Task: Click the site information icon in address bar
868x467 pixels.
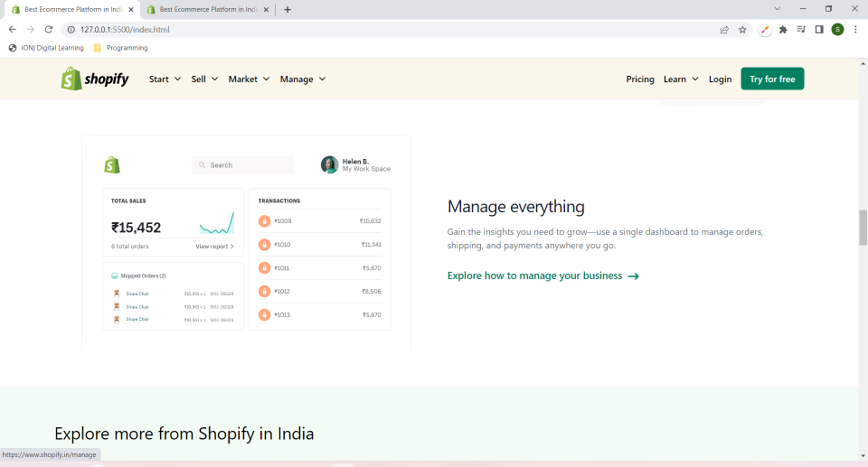Action: (x=71, y=29)
